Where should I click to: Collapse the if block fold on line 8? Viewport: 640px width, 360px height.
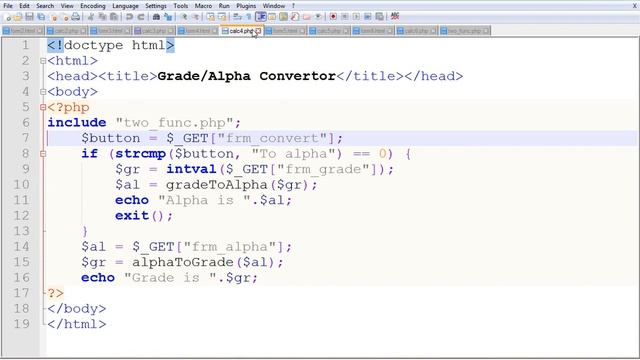[43, 154]
